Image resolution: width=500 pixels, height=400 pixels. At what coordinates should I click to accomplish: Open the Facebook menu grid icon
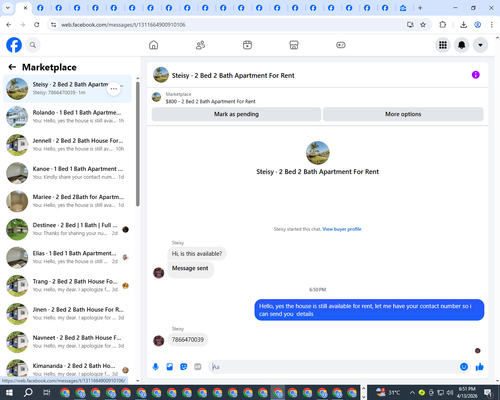click(443, 45)
